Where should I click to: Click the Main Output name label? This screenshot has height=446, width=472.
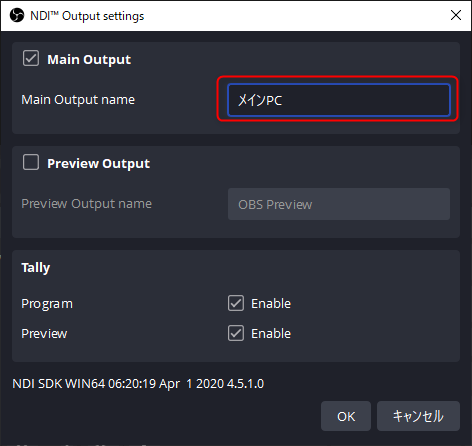(78, 100)
